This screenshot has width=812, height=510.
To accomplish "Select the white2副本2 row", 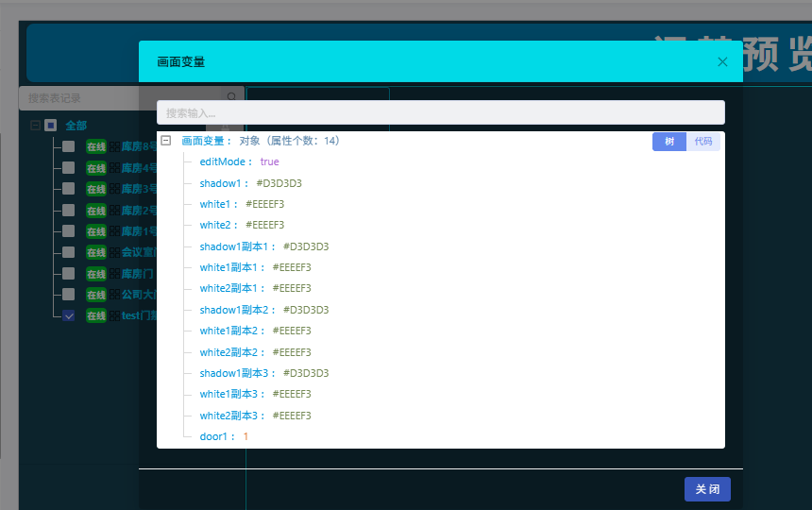I will pos(255,352).
